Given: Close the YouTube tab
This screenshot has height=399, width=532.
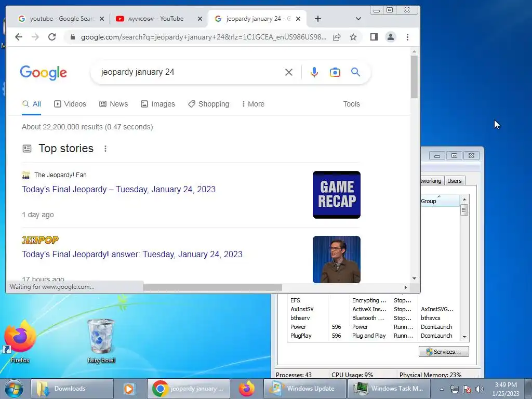Looking at the screenshot, I should pos(200,19).
